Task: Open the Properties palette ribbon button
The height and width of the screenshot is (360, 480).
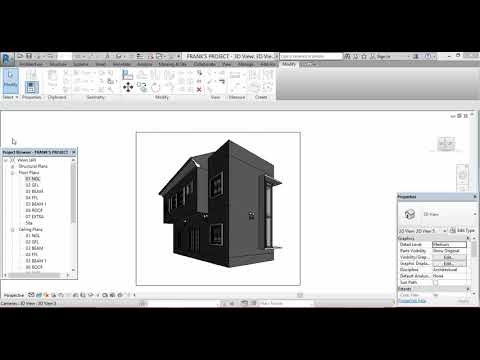Action: click(x=32, y=87)
